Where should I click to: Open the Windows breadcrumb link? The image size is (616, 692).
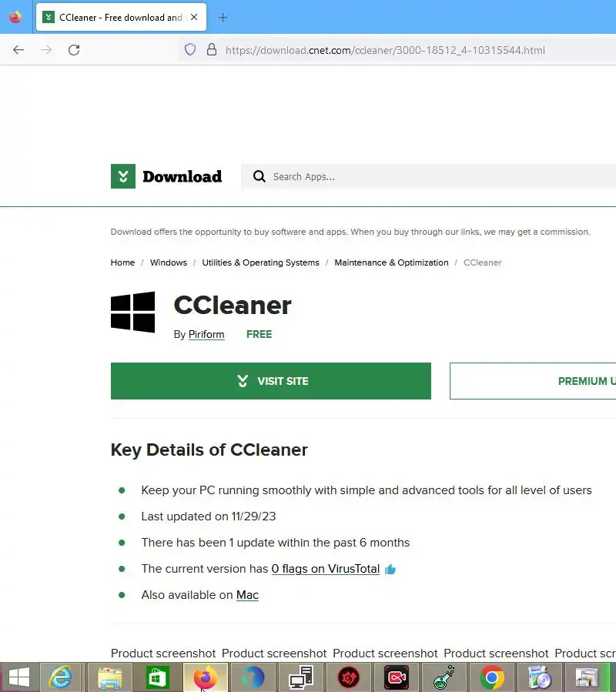[168, 262]
